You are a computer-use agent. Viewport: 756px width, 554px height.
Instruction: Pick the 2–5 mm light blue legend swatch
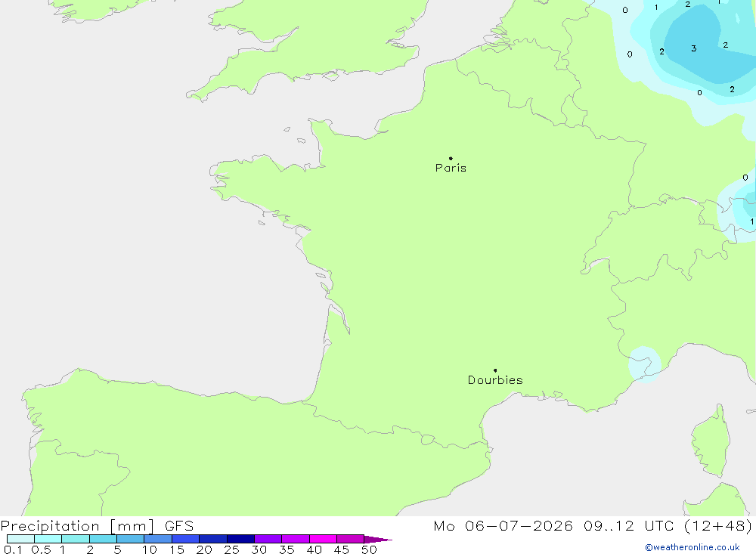(103, 539)
